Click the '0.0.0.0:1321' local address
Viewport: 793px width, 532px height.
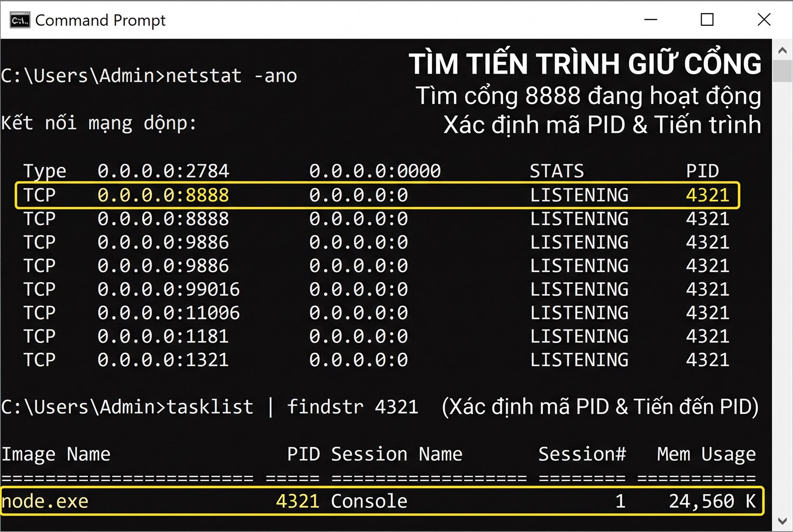tap(163, 360)
